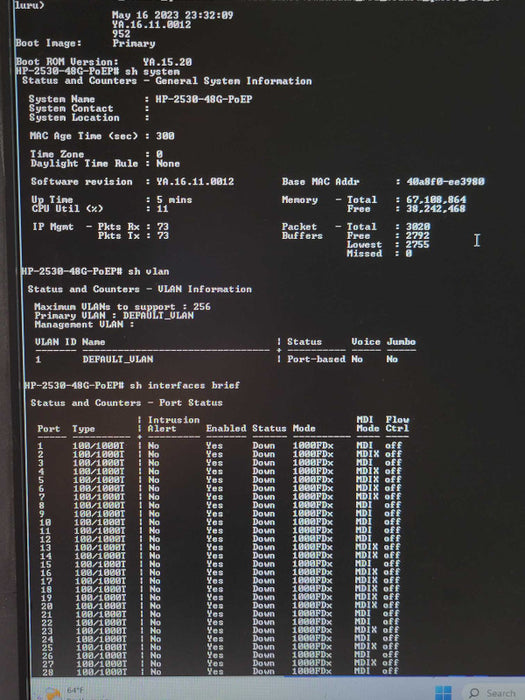Click the System Name HP-2530-48G-PoEP value
Screen dimensions: 525x700
[x=204, y=99]
